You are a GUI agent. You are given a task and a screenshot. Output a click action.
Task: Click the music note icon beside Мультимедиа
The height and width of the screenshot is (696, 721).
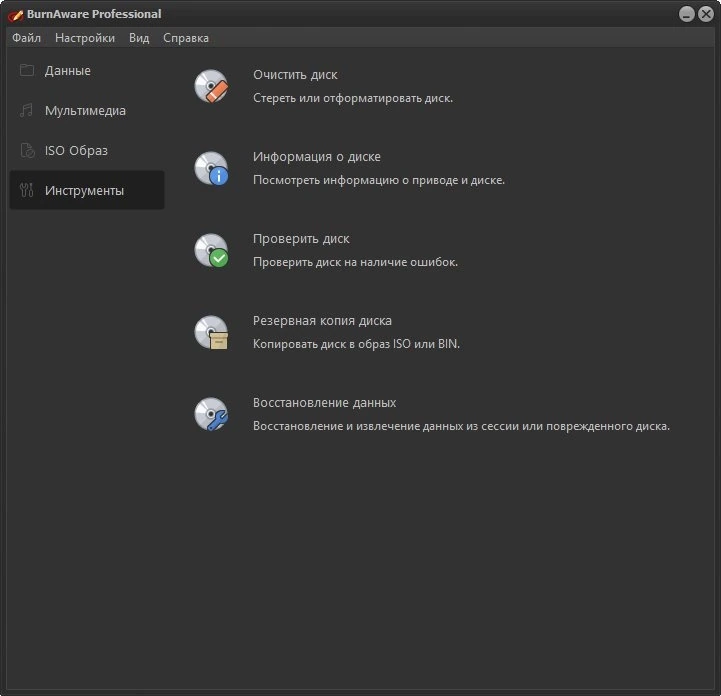click(27, 110)
